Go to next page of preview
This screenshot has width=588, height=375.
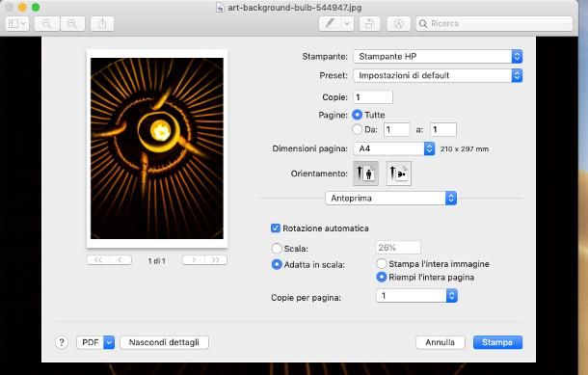point(194,260)
